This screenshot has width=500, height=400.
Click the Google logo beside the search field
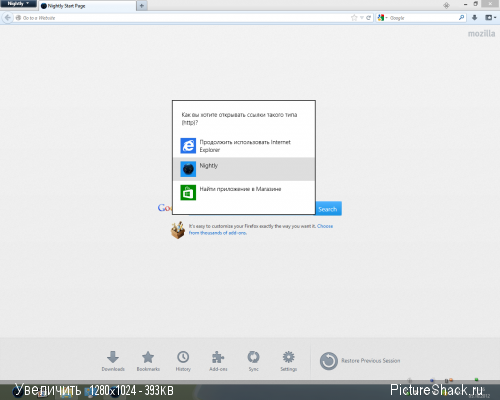165,208
